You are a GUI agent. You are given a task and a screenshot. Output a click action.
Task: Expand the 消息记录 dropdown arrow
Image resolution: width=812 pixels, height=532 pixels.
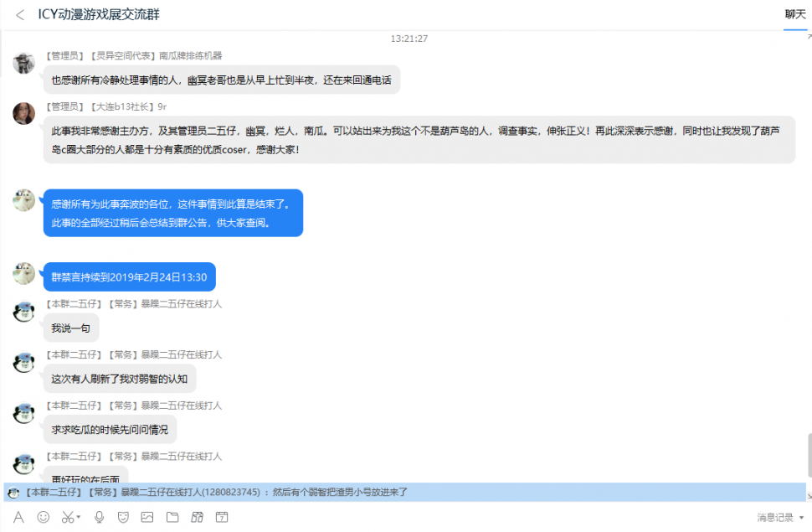coord(802,518)
